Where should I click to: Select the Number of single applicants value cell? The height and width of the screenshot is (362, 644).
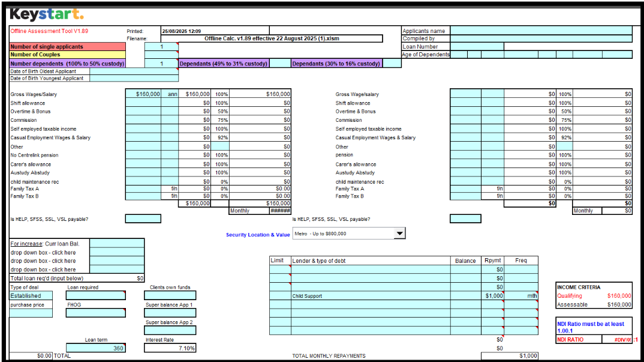tap(161, 47)
